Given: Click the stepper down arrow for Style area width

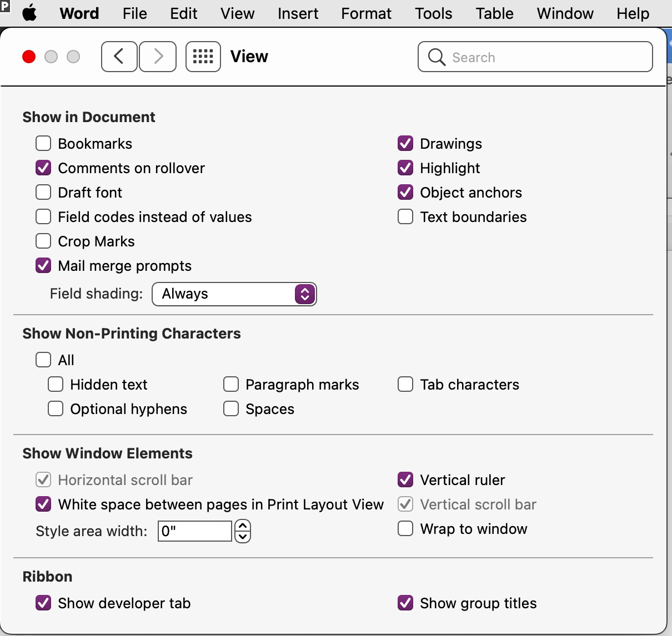Looking at the screenshot, I should click(243, 536).
